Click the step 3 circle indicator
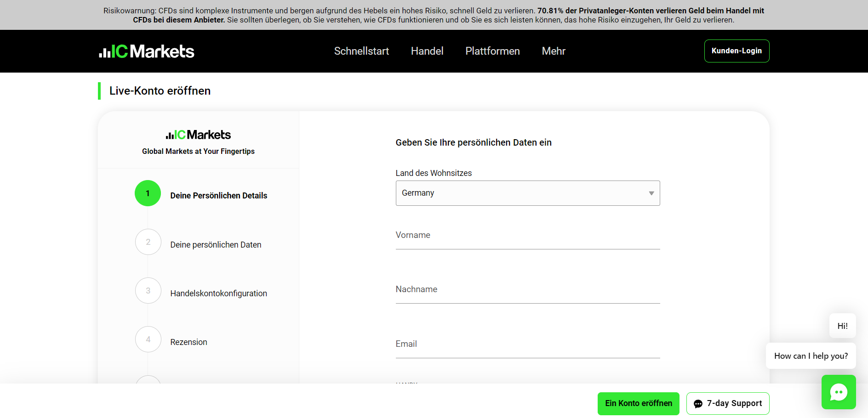Screen dimensions: 868x418 (x=148, y=291)
